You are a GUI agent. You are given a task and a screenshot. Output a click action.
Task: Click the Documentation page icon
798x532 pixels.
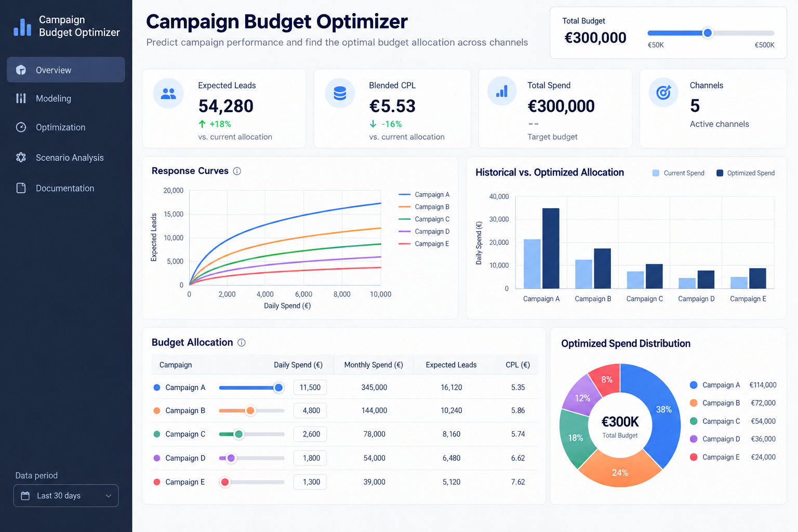tap(21, 188)
